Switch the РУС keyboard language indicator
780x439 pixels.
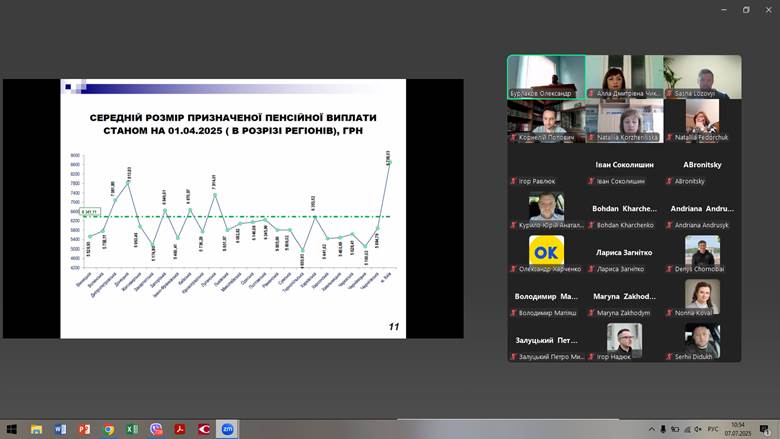coord(713,429)
